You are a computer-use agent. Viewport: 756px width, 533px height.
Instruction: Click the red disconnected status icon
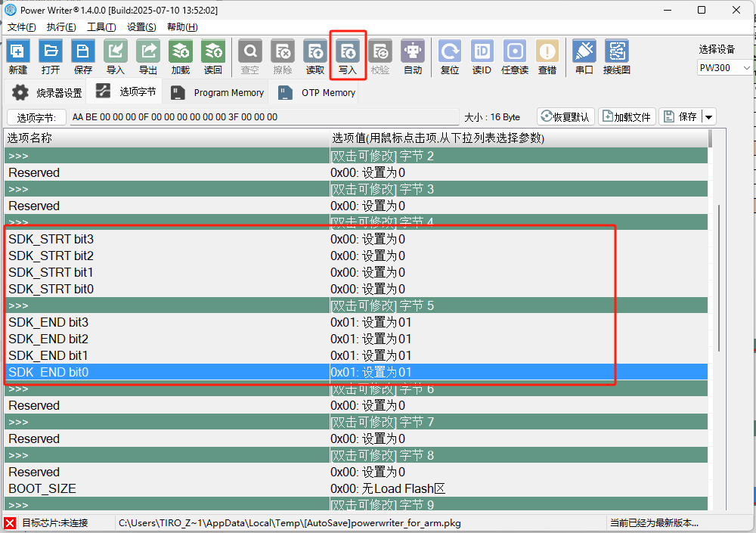[10, 523]
